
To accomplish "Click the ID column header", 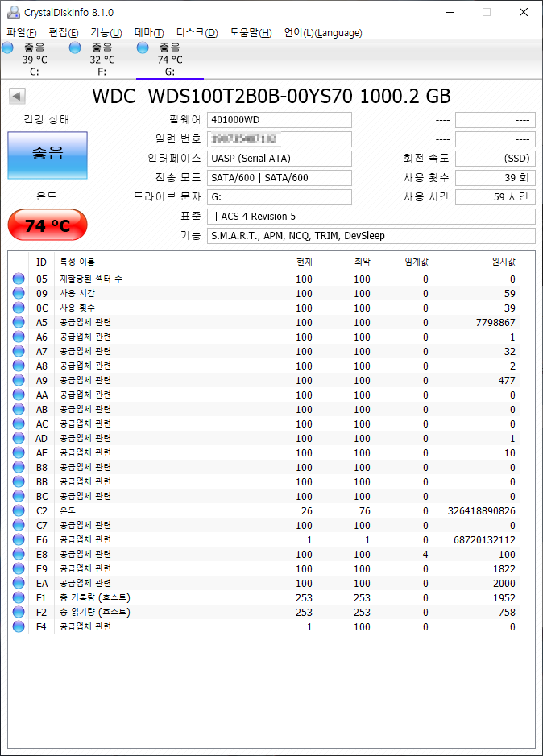I will click(x=42, y=262).
